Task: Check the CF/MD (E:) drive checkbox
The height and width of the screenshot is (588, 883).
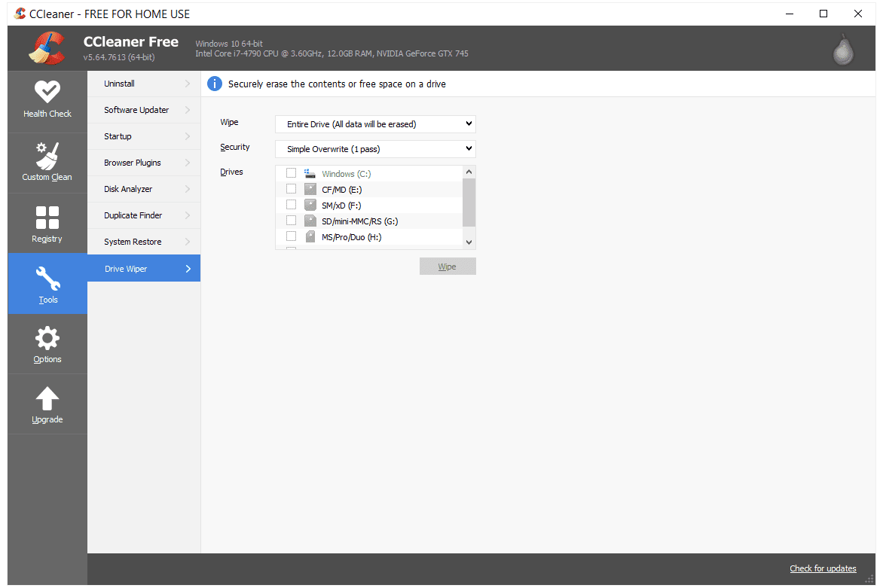Action: (291, 189)
